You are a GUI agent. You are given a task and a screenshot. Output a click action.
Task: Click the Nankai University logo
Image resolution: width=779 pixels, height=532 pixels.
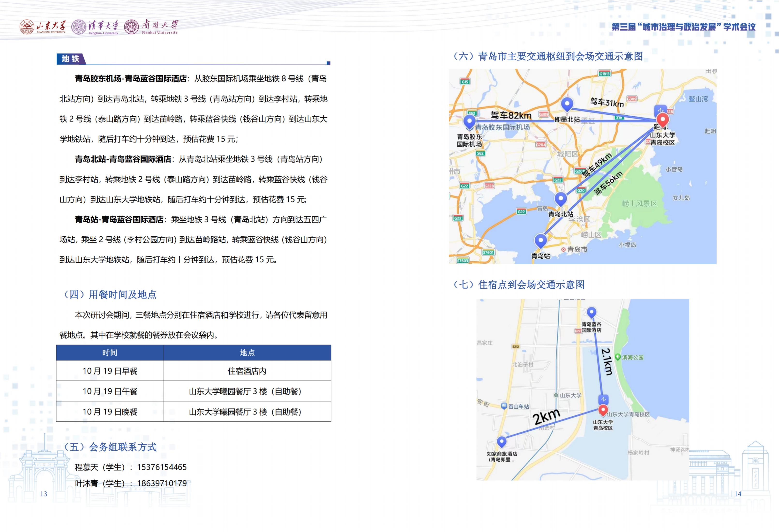tap(151, 26)
